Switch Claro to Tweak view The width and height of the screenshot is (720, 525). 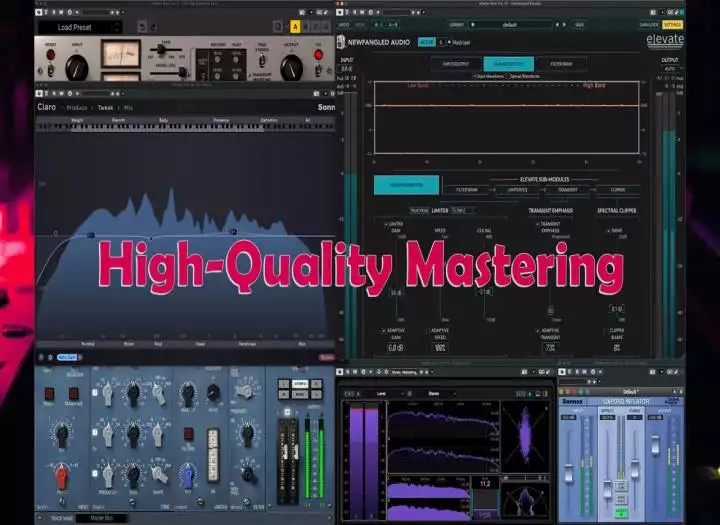[105, 107]
